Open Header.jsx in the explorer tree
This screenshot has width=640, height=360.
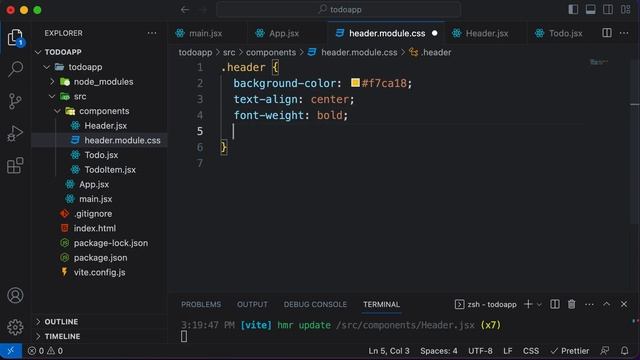(99, 126)
